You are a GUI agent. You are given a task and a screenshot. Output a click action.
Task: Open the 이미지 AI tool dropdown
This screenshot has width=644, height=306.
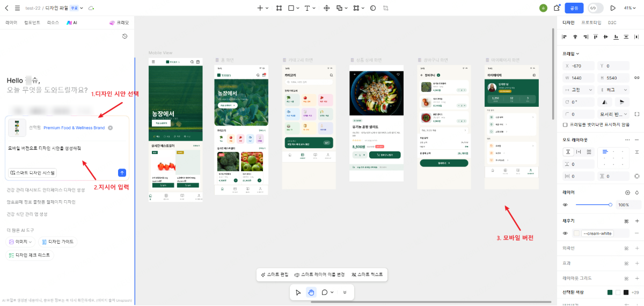coord(21,242)
